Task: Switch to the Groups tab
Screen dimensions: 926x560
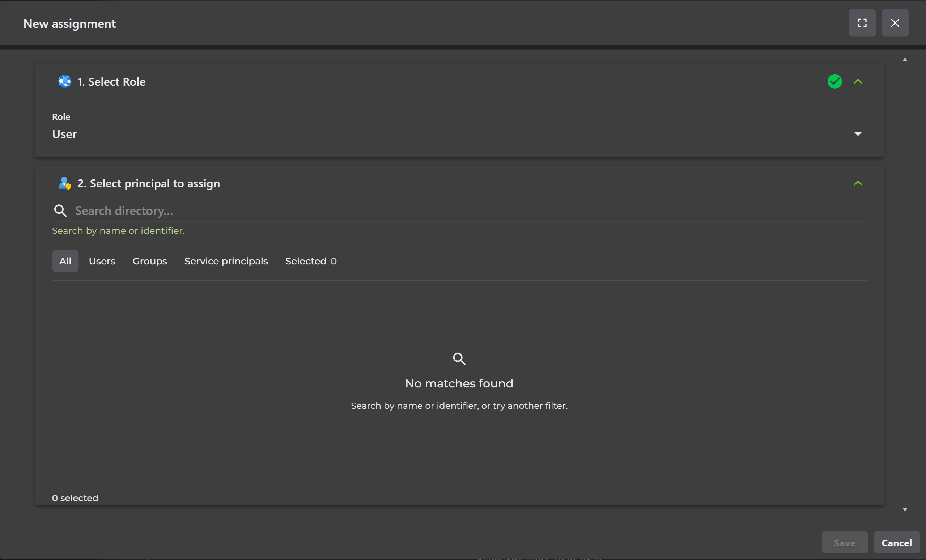Action: click(x=150, y=261)
